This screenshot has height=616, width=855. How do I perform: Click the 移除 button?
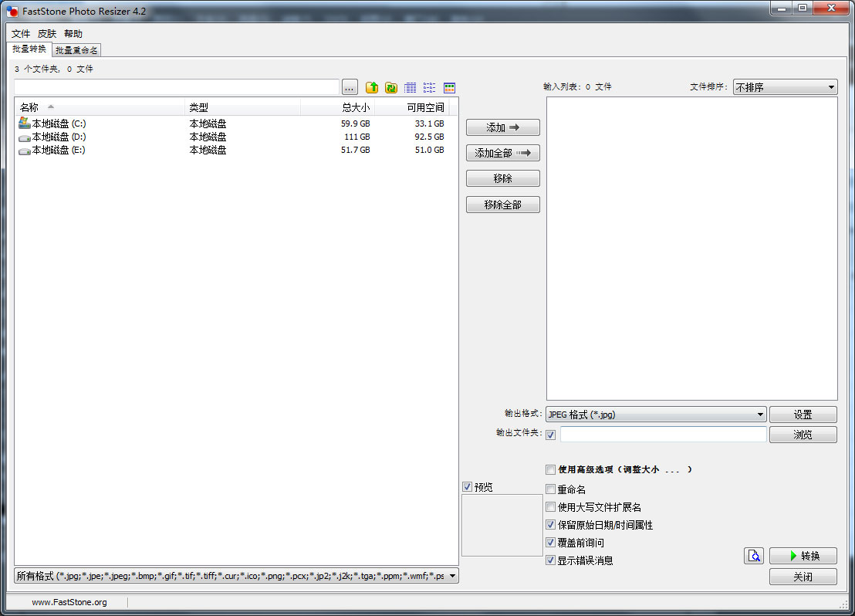click(x=503, y=178)
